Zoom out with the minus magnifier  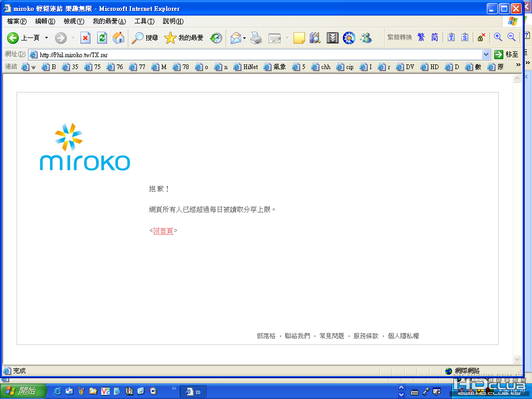tap(511, 37)
